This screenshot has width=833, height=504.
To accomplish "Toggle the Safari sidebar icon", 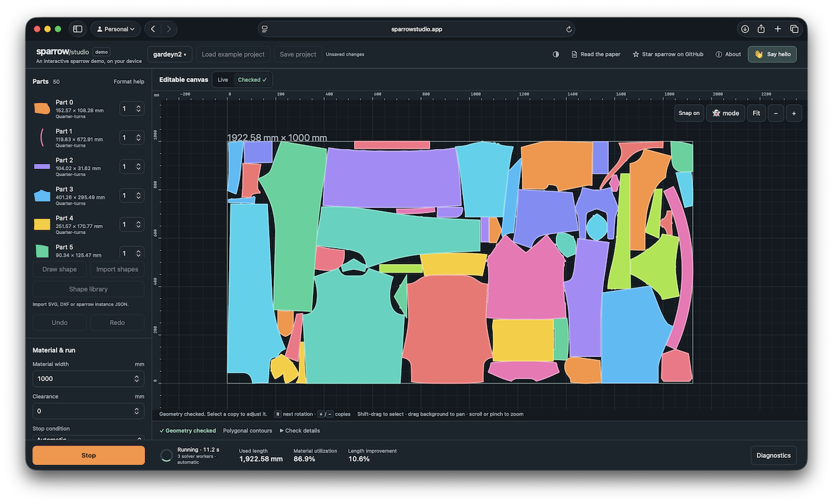I will point(77,29).
